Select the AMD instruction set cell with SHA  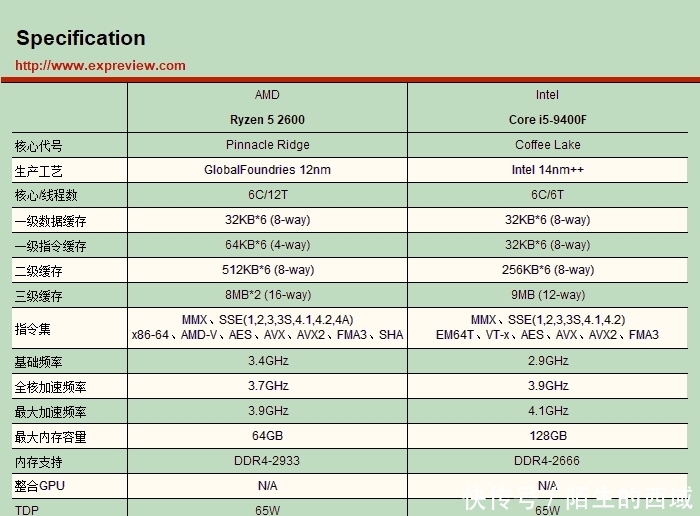(267, 328)
